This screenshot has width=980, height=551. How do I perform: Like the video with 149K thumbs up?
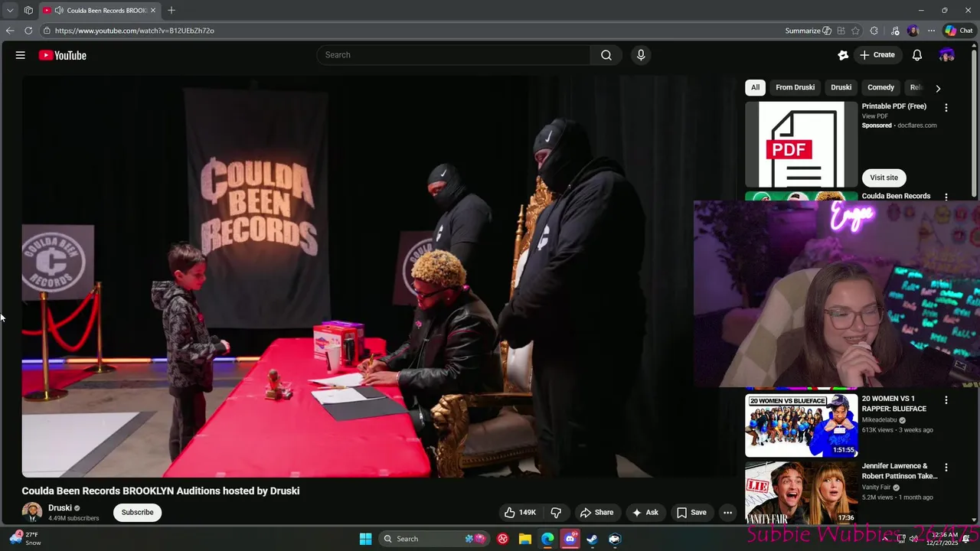(x=520, y=513)
